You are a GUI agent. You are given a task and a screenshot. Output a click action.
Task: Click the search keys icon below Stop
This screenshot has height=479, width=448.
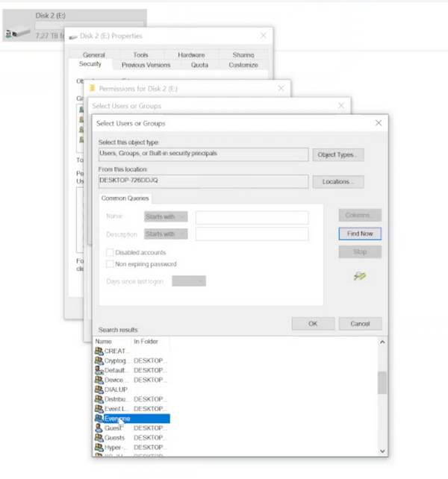click(360, 277)
